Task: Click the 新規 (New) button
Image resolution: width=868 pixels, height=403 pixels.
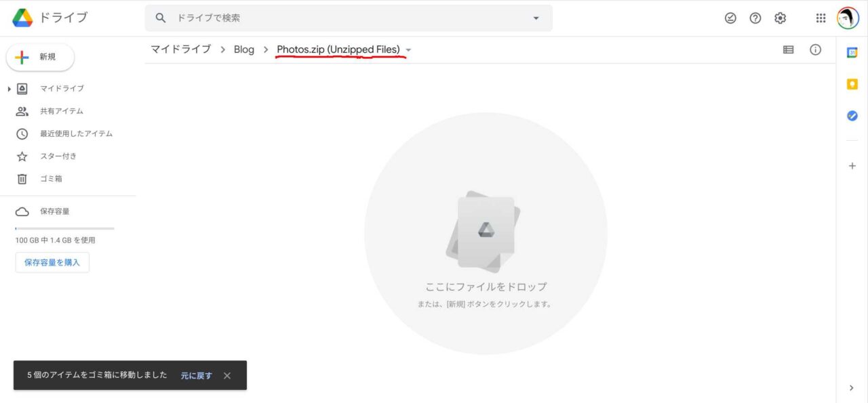Action: point(40,58)
